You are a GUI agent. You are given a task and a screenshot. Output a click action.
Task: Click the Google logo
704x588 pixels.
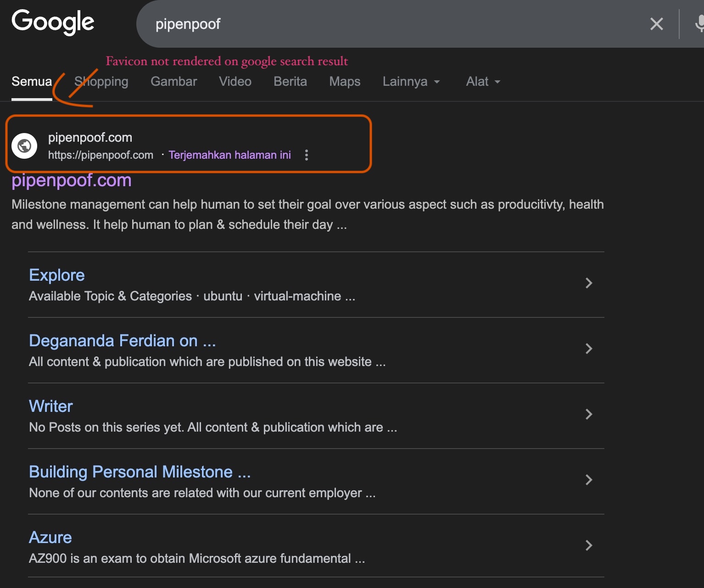53,22
